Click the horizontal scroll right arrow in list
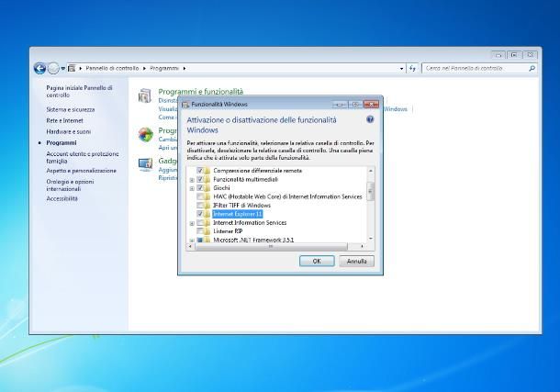 pyautogui.click(x=362, y=246)
